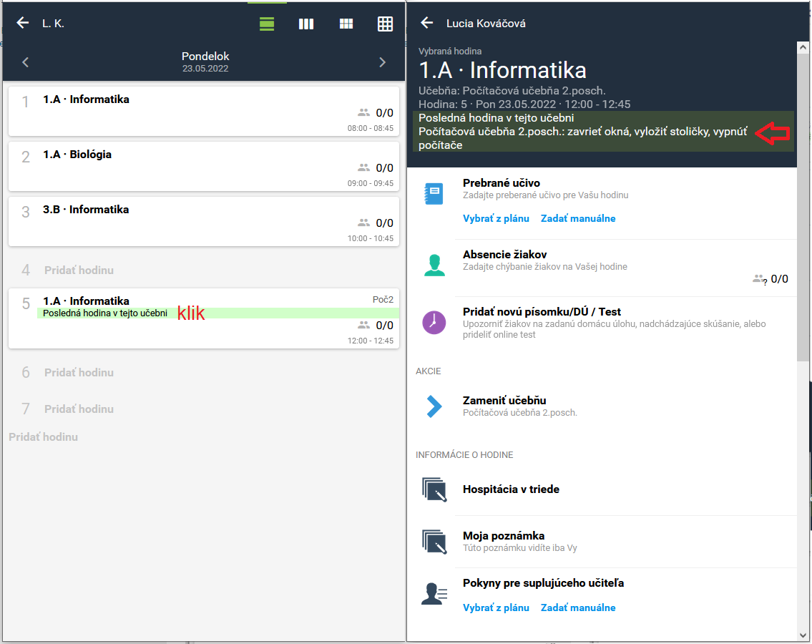The height and width of the screenshot is (644, 812).
Task: Go to next day with right chevron
Action: (382, 62)
